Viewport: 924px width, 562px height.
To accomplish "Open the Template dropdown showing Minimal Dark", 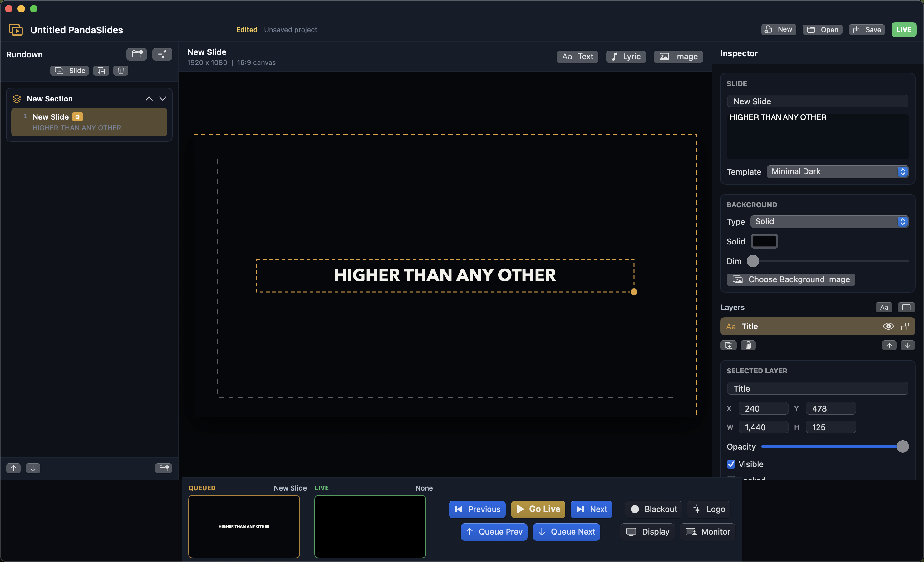I will (837, 171).
